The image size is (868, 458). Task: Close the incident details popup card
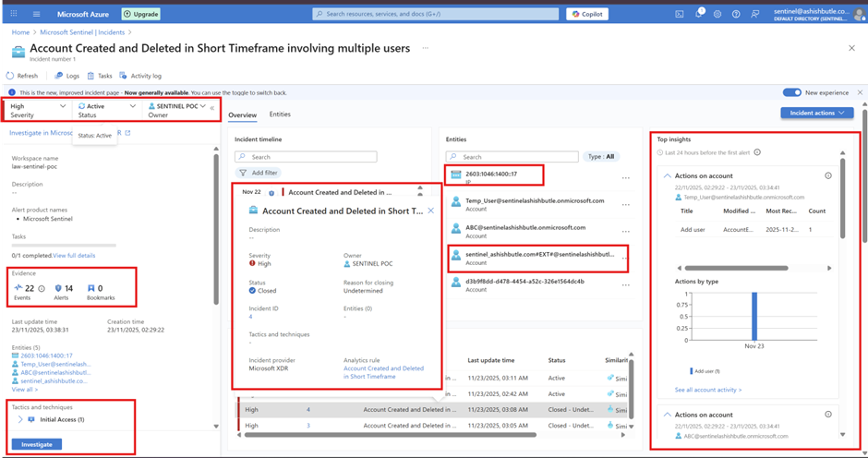430,211
